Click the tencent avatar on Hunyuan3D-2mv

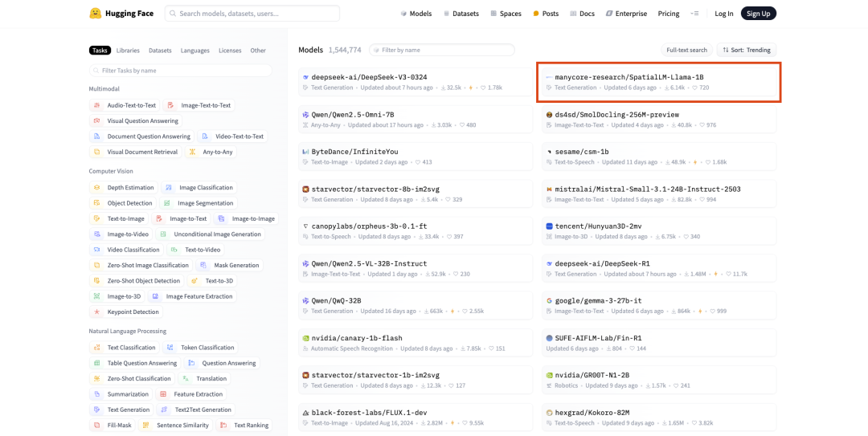[549, 226]
